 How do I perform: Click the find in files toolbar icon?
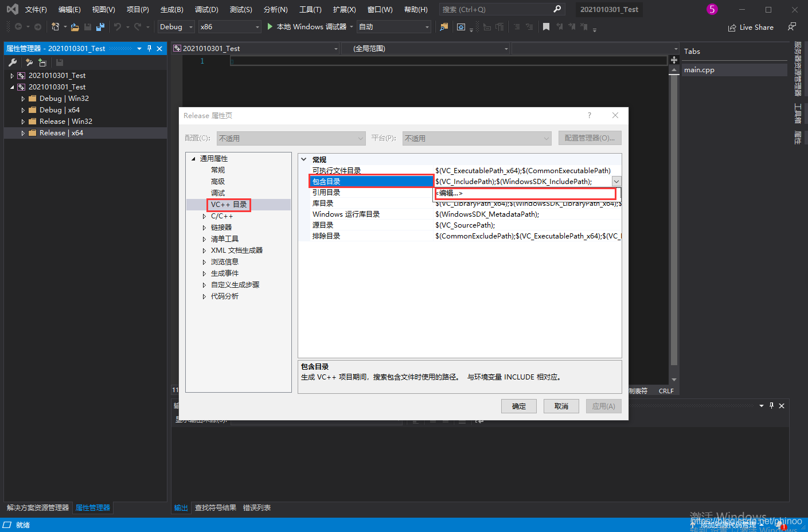coord(444,27)
